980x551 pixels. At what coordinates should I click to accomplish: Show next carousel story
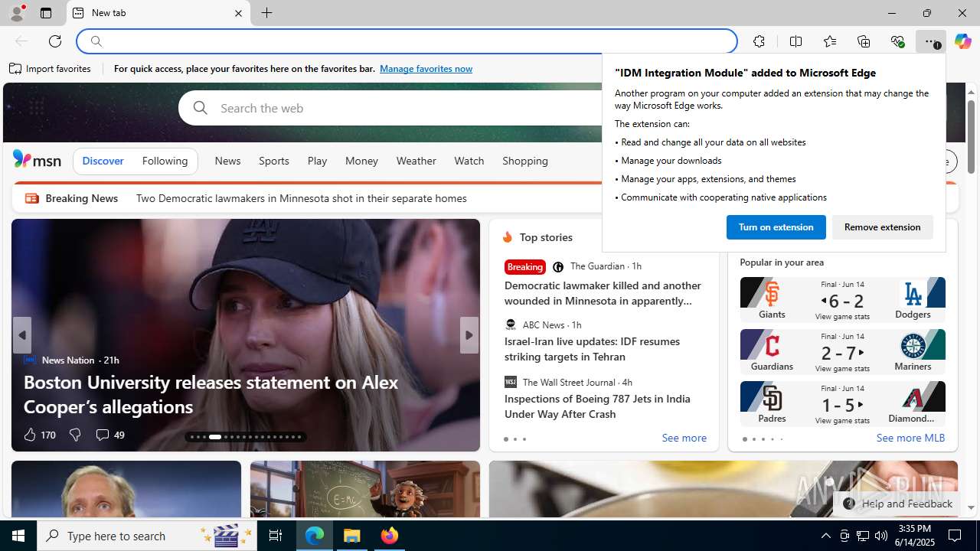(x=469, y=335)
